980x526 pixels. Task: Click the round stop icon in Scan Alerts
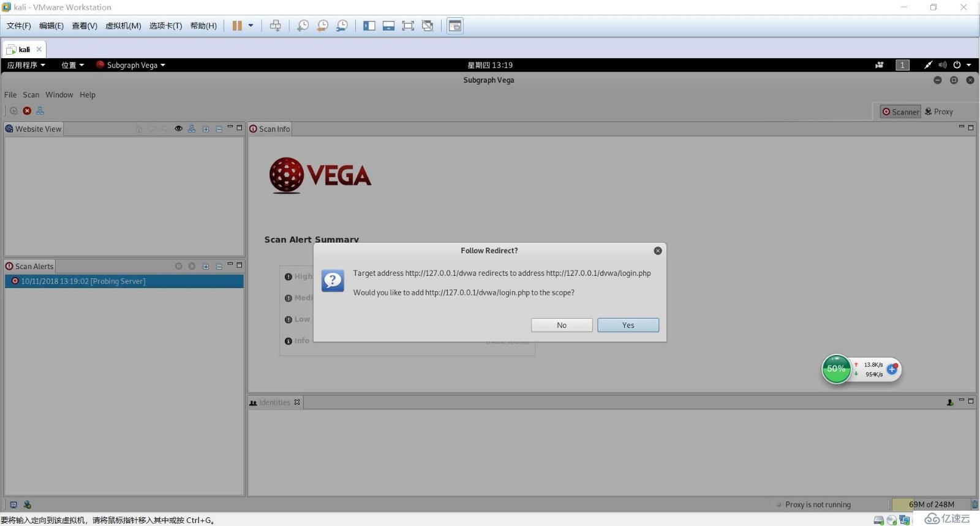tap(192, 266)
